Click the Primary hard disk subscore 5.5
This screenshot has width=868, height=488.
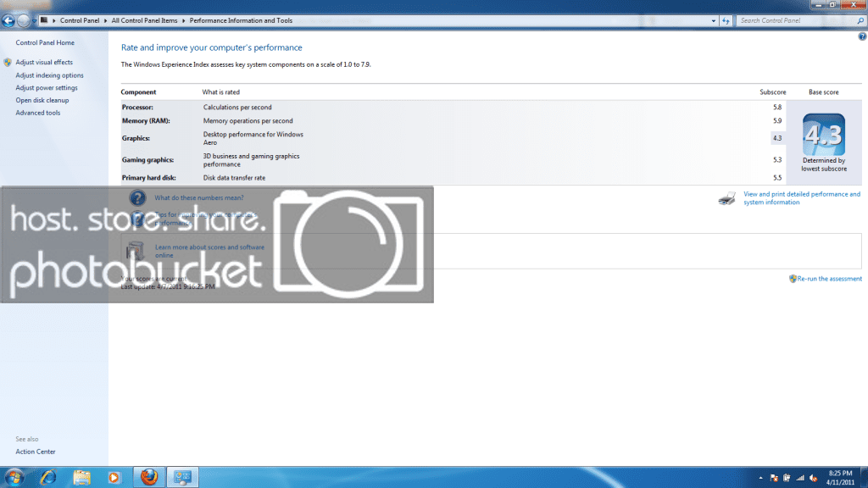pyautogui.click(x=777, y=178)
